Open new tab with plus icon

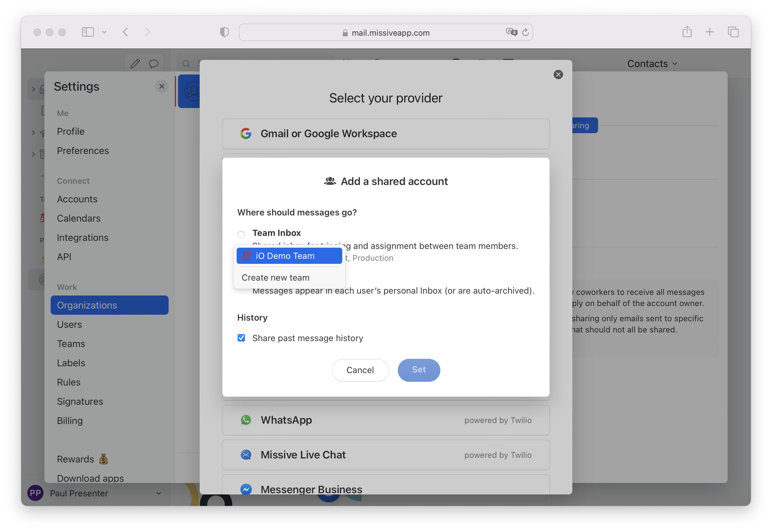710,32
